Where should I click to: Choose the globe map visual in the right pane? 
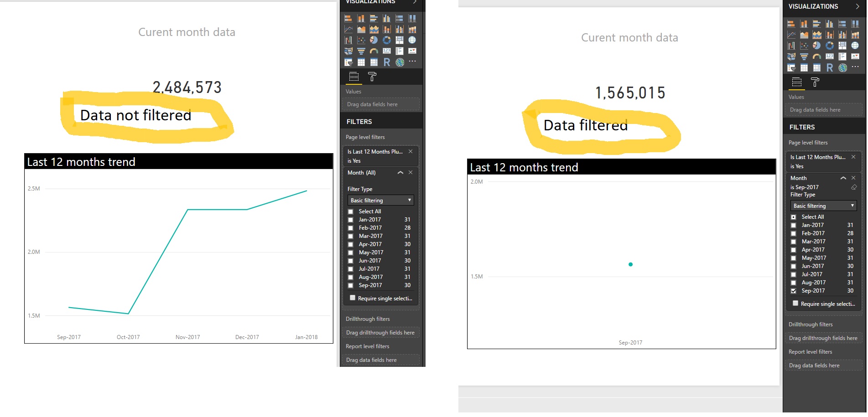(855, 46)
